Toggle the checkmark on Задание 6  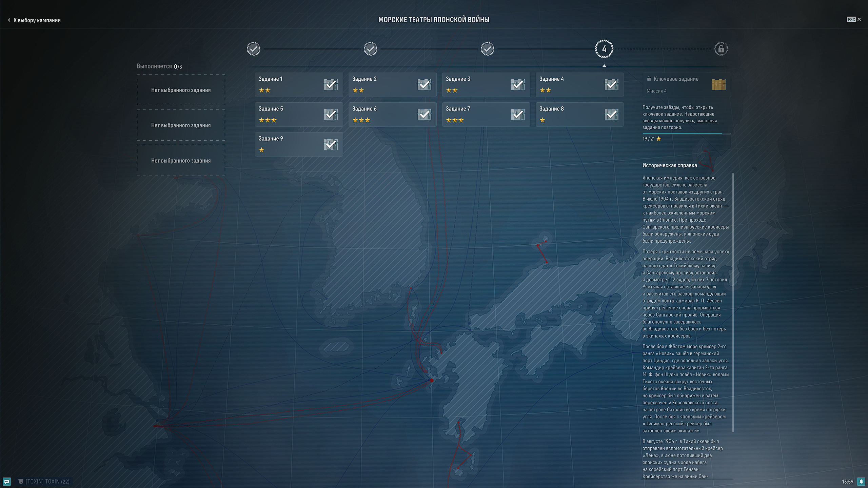click(424, 115)
